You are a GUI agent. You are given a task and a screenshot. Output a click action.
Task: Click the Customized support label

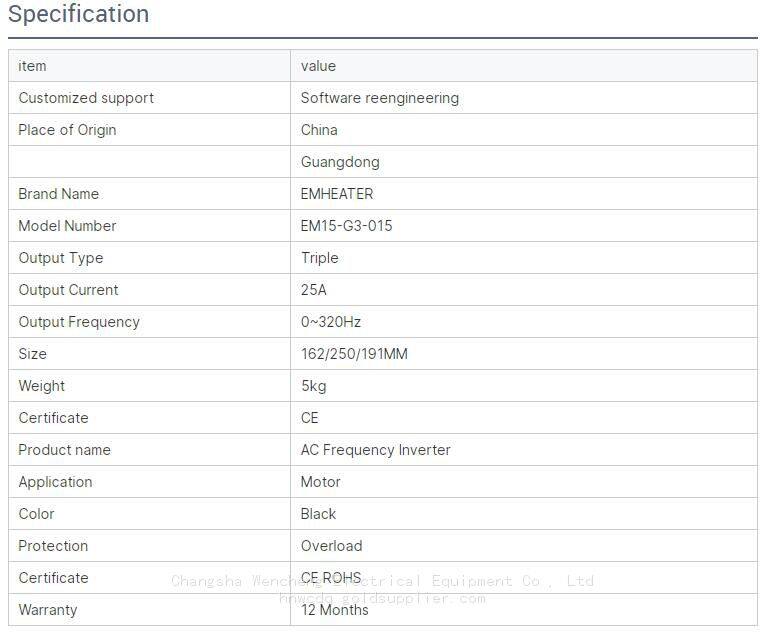pyautogui.click(x=86, y=98)
